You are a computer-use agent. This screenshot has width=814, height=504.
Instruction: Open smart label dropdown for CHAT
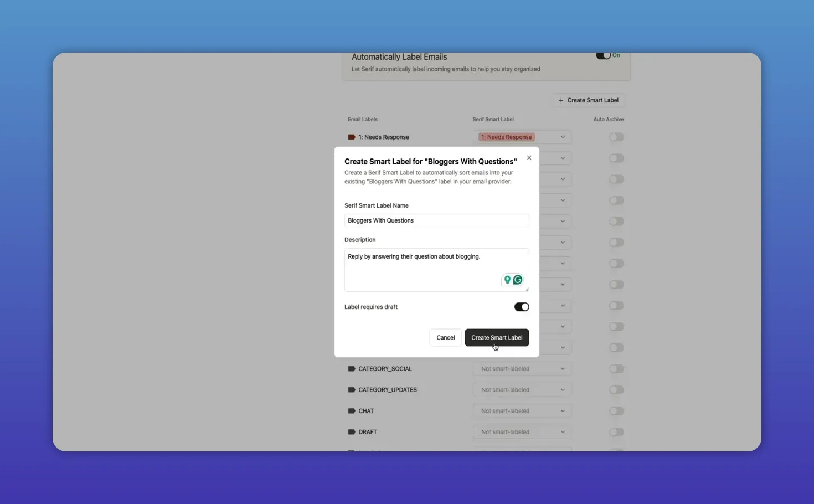click(522, 411)
